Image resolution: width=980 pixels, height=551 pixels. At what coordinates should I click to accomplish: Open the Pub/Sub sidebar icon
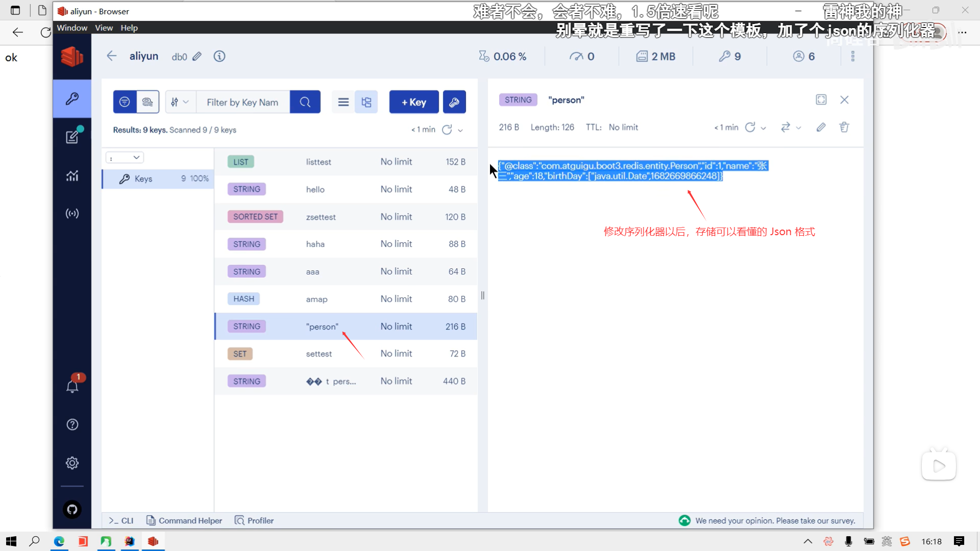click(72, 213)
